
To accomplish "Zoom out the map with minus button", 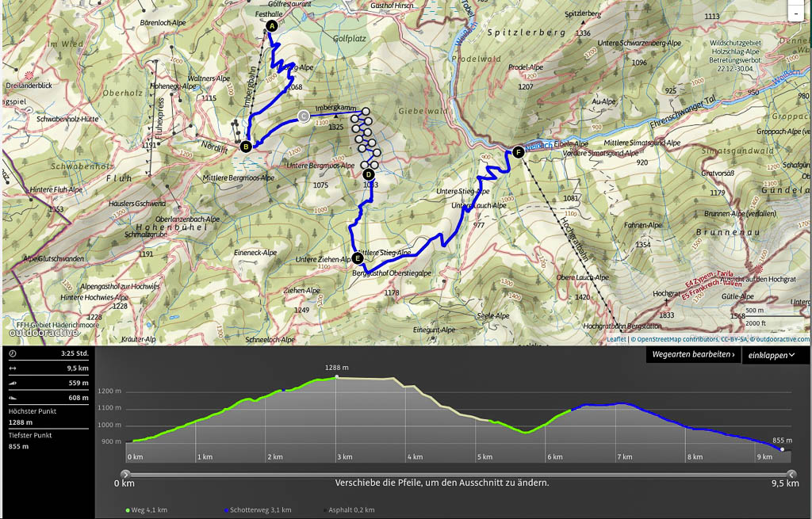I will coord(795,12).
